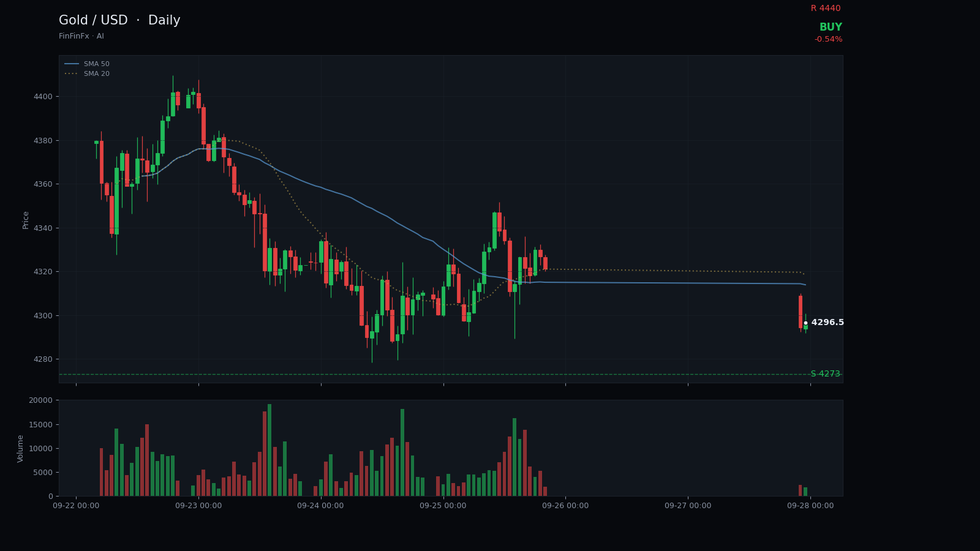
Task: Click the Gold / USD · Daily title
Action: coord(119,21)
